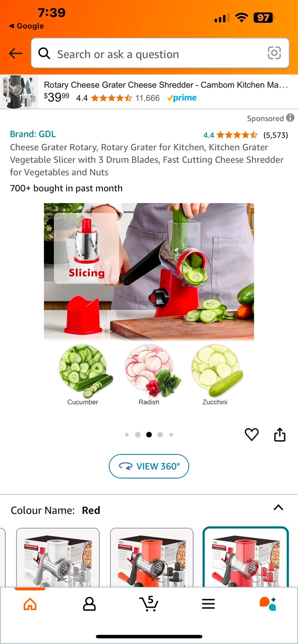Open the account profile tab
The image size is (298, 644).
click(89, 604)
